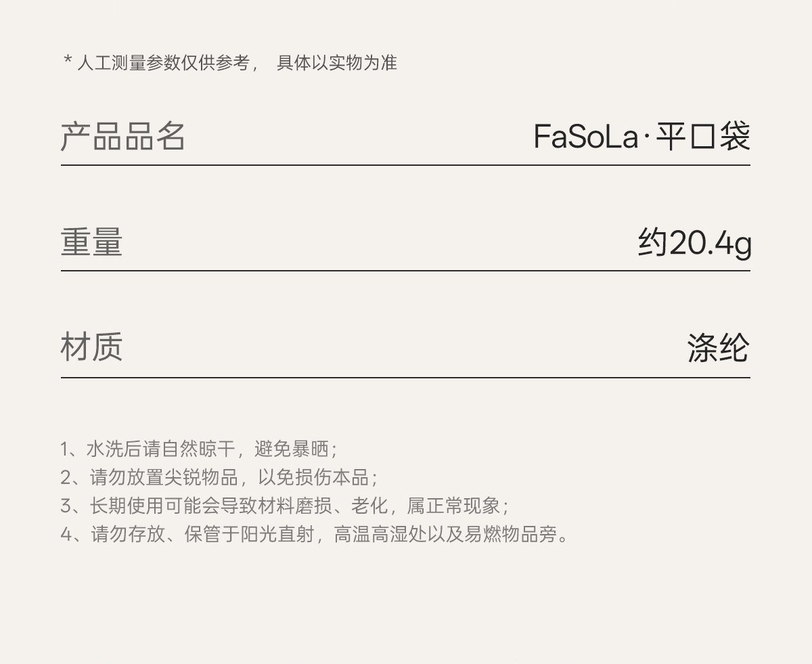
Task: Click the 材质 label
Action: point(91,347)
